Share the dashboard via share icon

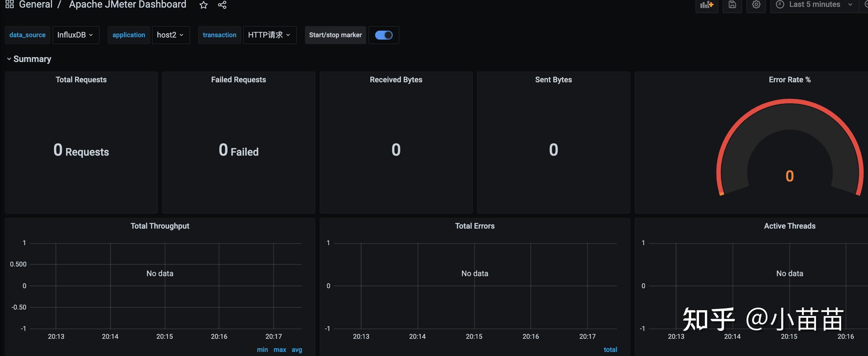(222, 5)
